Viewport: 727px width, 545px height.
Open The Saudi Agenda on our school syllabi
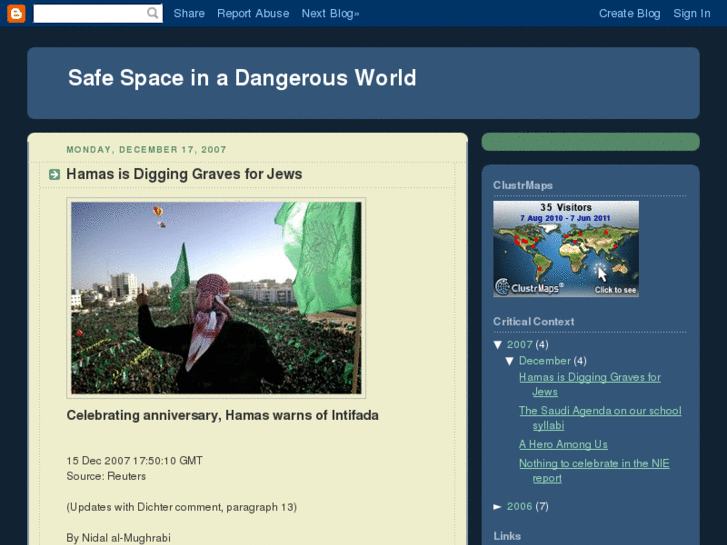click(600, 418)
